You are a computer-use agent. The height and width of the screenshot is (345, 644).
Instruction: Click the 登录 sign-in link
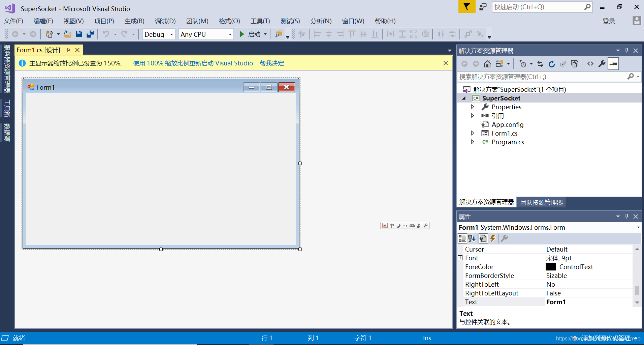pos(609,21)
